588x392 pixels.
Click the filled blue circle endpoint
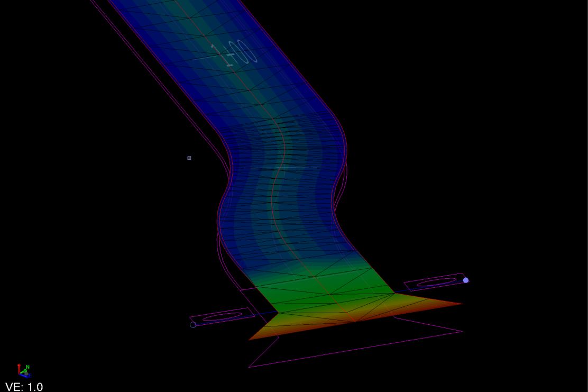pyautogui.click(x=466, y=280)
